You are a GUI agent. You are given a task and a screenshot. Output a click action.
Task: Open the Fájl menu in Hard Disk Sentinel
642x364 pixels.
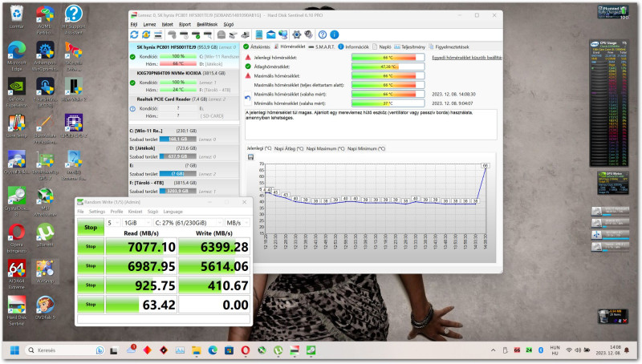tap(134, 25)
